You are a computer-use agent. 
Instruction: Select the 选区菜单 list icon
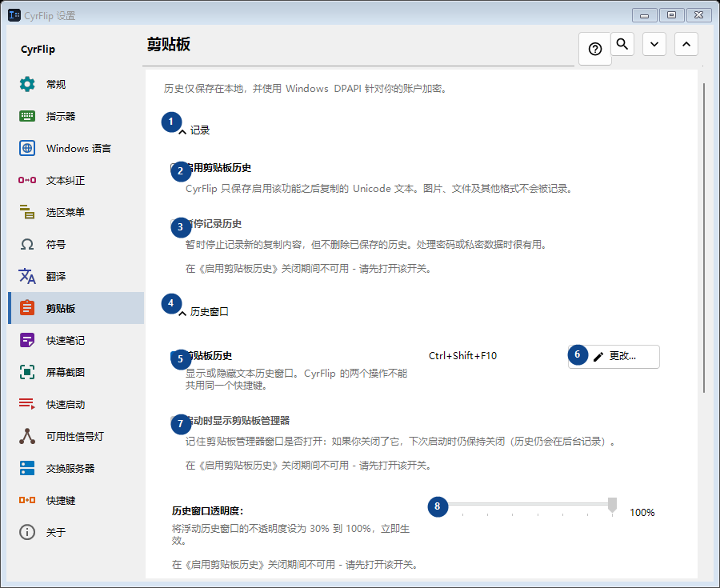pyautogui.click(x=27, y=212)
